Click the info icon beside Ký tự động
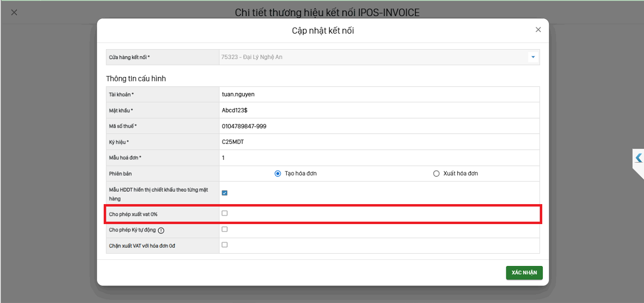This screenshot has width=644, height=303. (161, 230)
